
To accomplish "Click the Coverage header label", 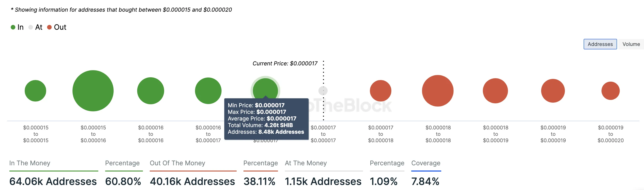I will tap(426, 163).
